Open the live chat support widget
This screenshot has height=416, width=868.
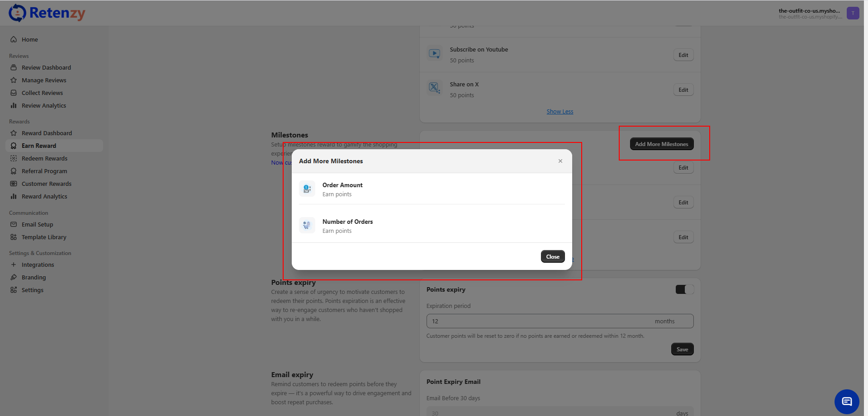846,402
